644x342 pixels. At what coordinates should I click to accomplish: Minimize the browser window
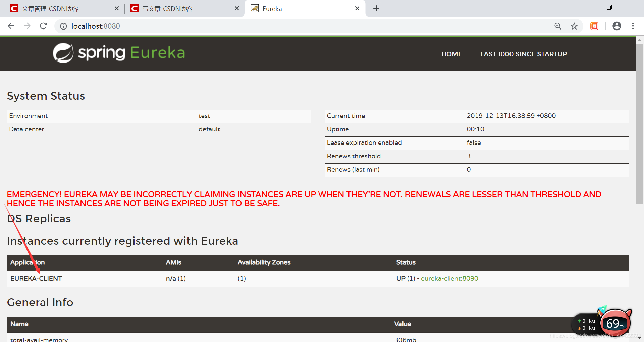click(586, 7)
